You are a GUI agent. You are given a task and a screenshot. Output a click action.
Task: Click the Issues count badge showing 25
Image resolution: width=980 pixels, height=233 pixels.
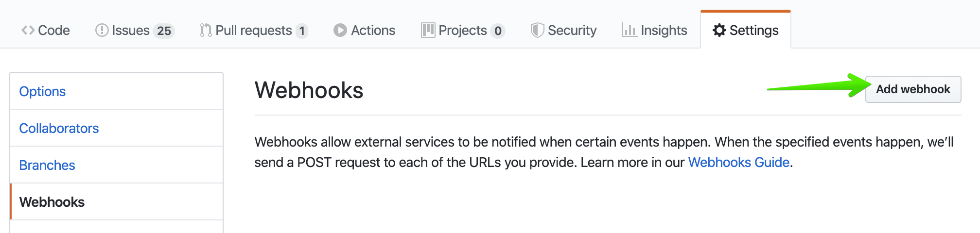pos(164,31)
